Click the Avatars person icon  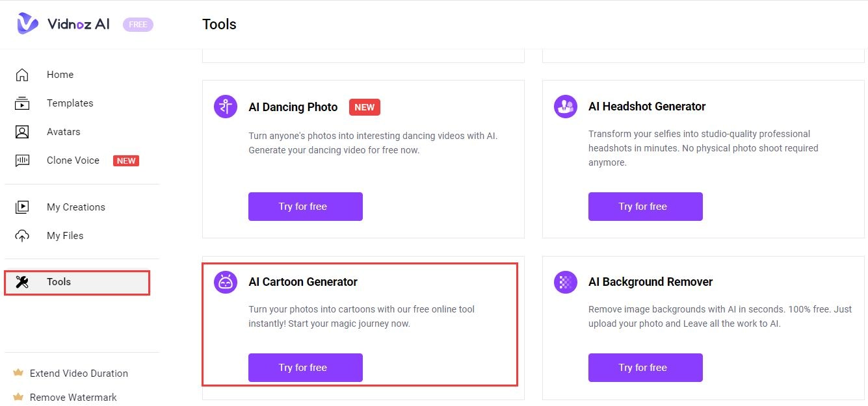pos(22,132)
